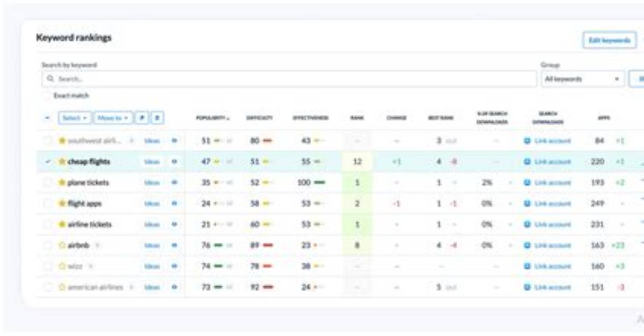This screenshot has width=644, height=336.
Task: Click rank value 12 for cheap flights
Action: (x=357, y=162)
